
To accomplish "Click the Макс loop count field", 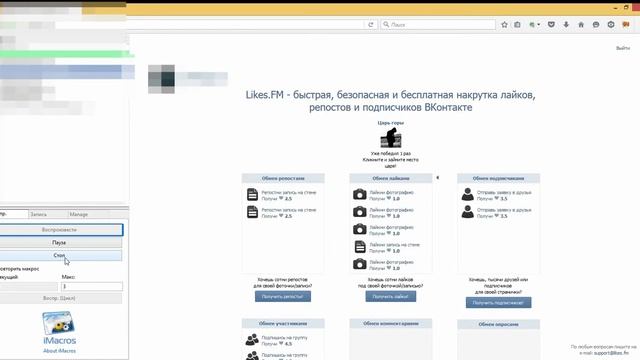I will pyautogui.click(x=92, y=287).
